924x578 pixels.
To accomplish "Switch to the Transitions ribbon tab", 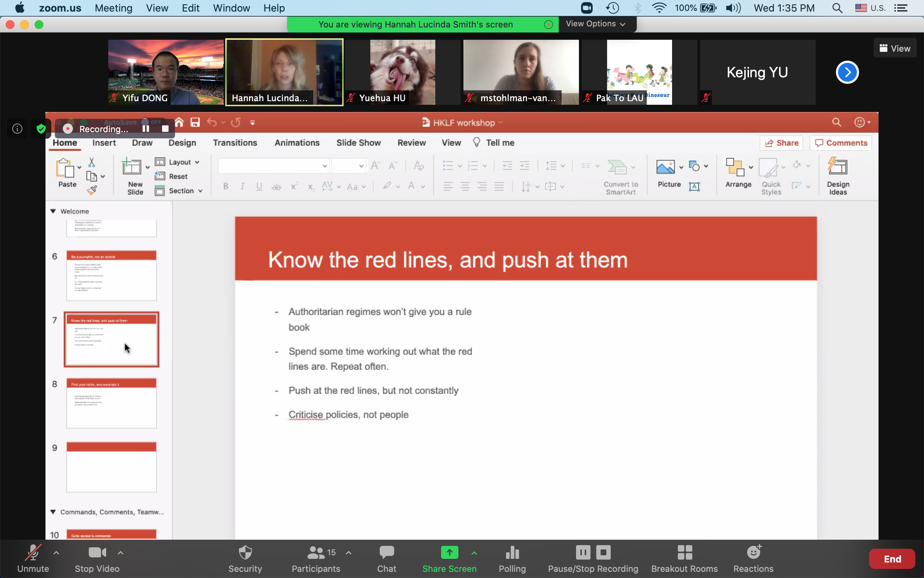I will pos(235,143).
